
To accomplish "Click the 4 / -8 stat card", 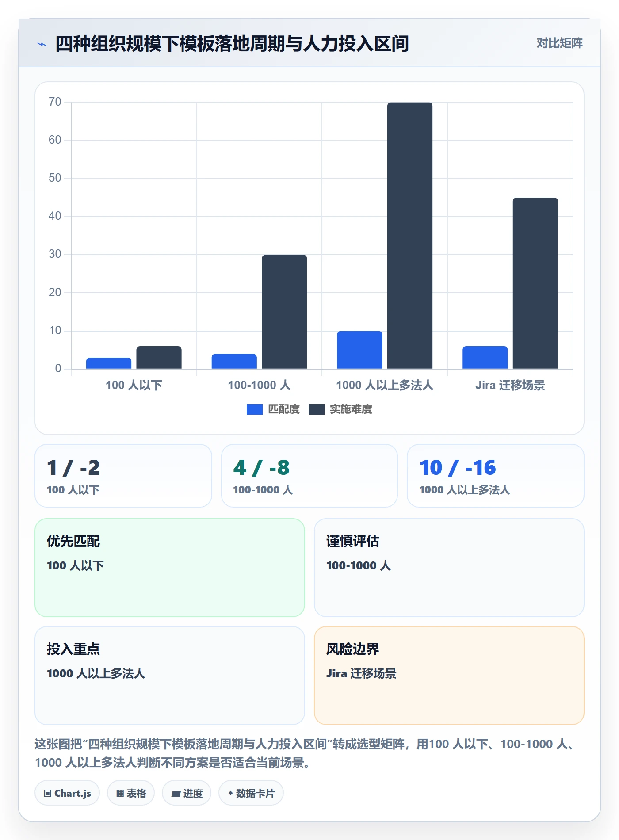I will tap(309, 476).
